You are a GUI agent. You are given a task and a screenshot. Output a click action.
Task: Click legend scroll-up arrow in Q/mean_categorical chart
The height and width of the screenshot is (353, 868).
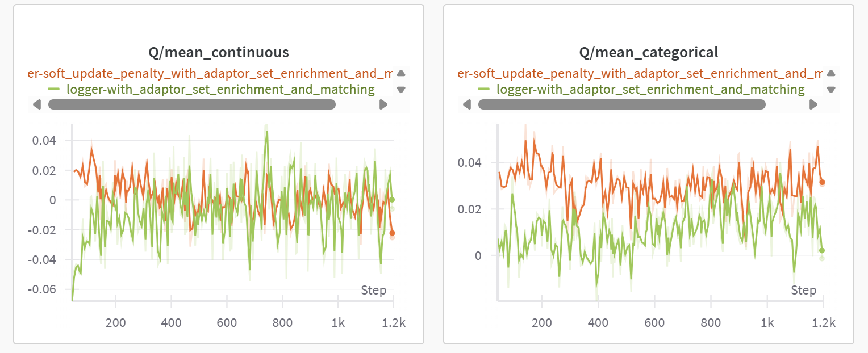point(831,73)
